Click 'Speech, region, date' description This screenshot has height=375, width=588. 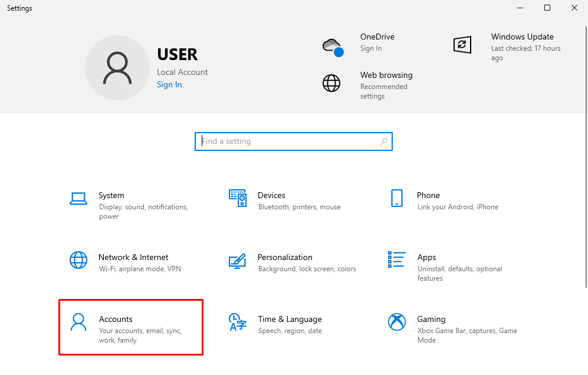coord(290,331)
